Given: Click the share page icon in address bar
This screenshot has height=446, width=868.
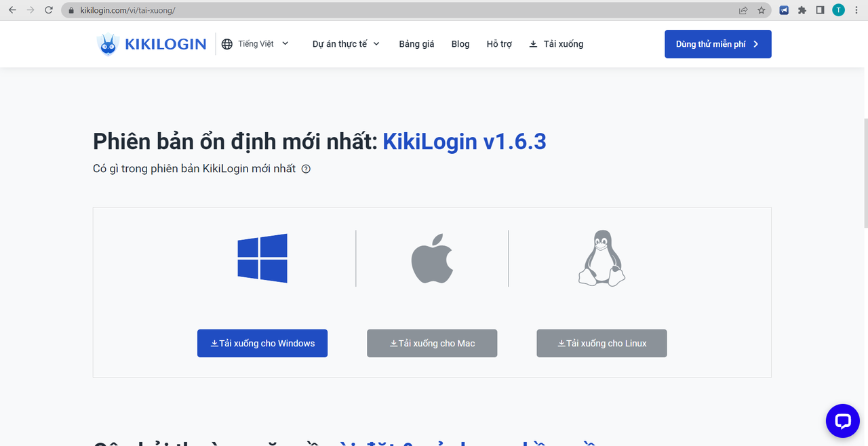Looking at the screenshot, I should pyautogui.click(x=743, y=10).
